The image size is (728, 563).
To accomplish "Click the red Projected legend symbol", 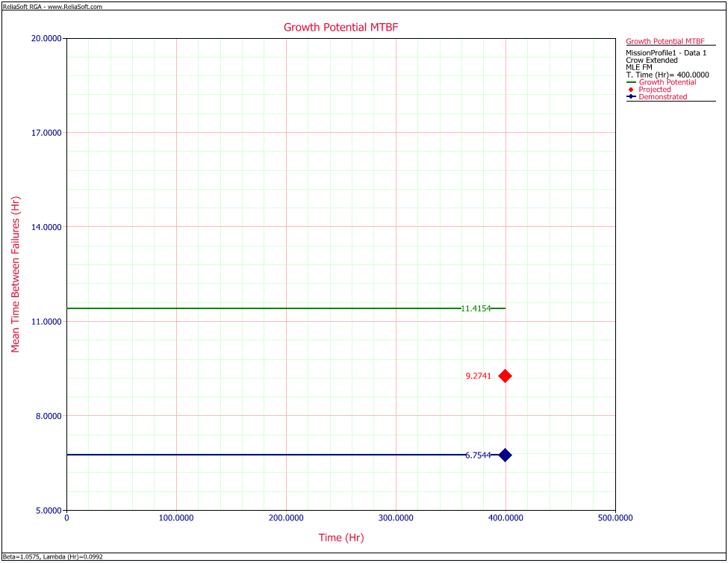I will pyautogui.click(x=631, y=90).
